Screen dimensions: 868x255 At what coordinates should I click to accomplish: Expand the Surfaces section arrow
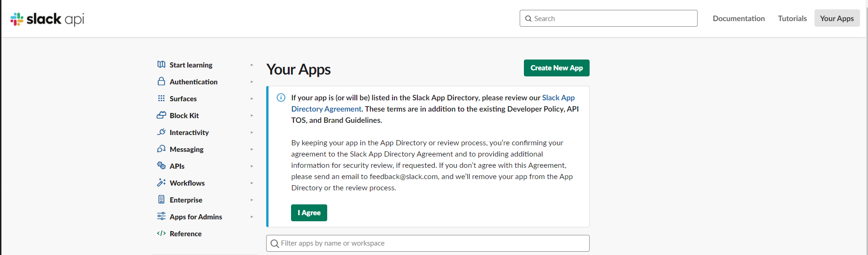pyautogui.click(x=252, y=99)
